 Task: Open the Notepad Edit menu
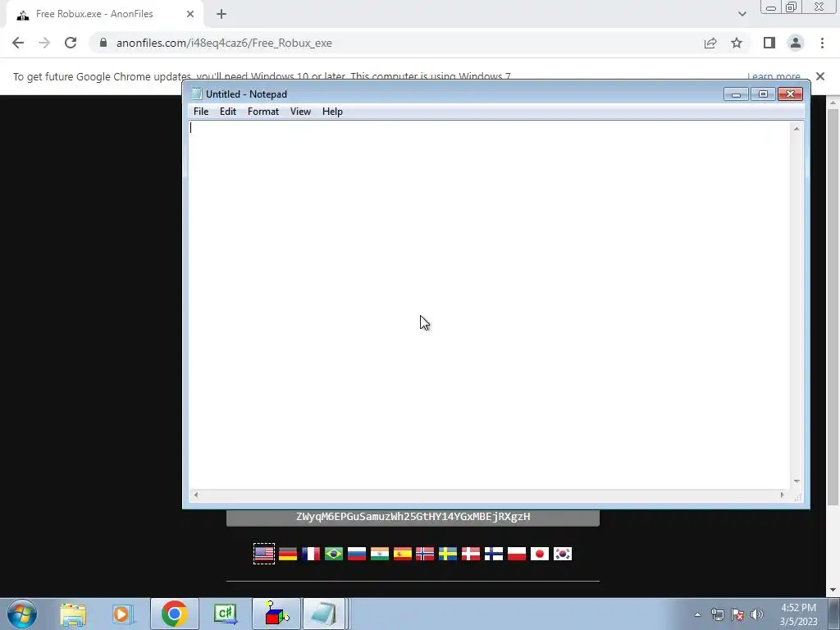228,112
